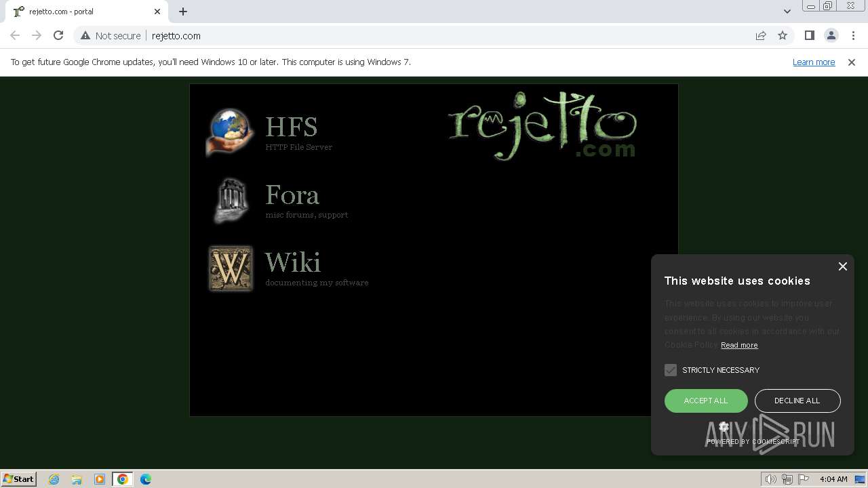Open the HFS globe icon
This screenshot has width=868, height=488.
tap(231, 132)
